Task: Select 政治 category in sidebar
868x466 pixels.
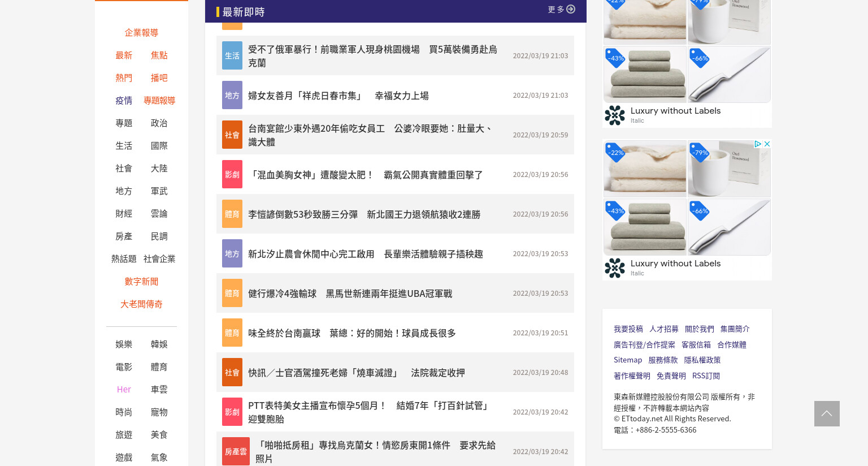Action: [x=159, y=123]
